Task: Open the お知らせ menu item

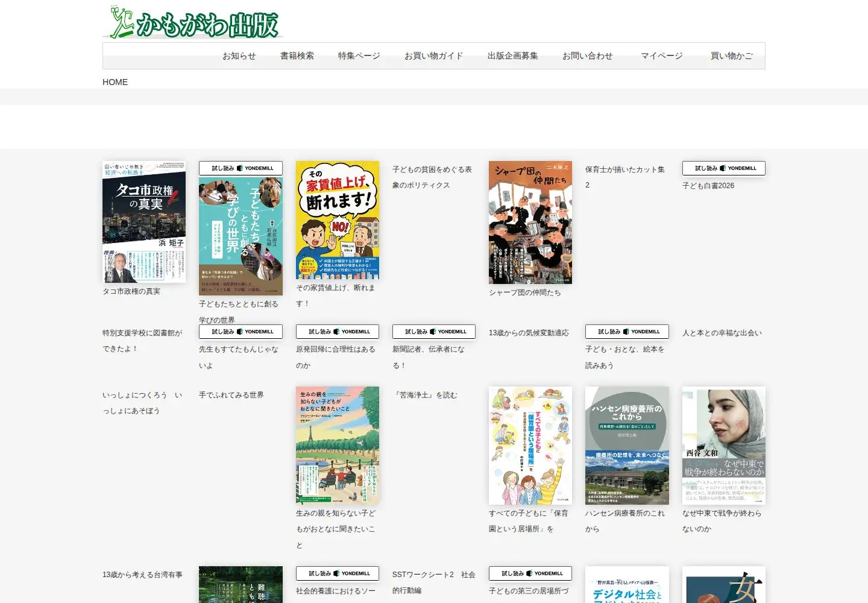Action: tap(239, 55)
